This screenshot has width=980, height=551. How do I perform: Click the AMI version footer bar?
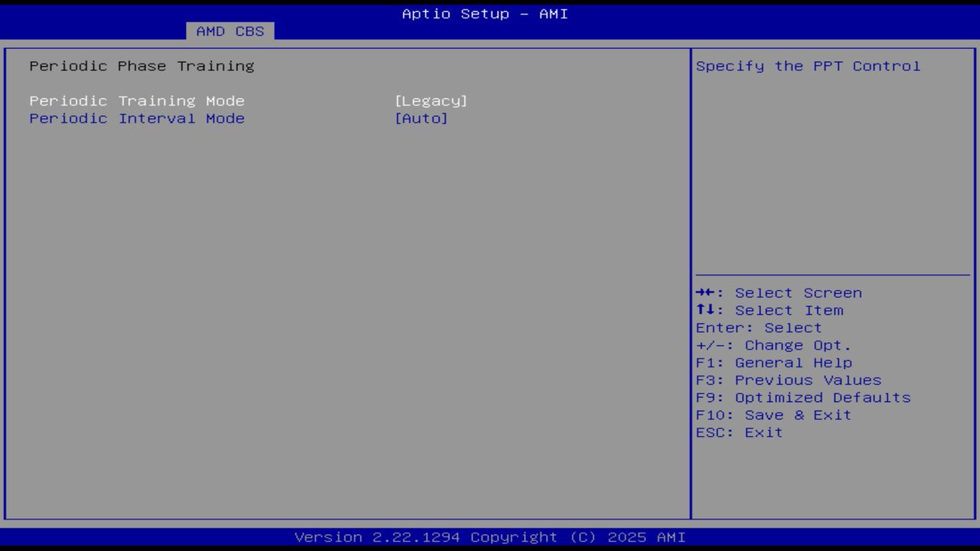point(490,537)
